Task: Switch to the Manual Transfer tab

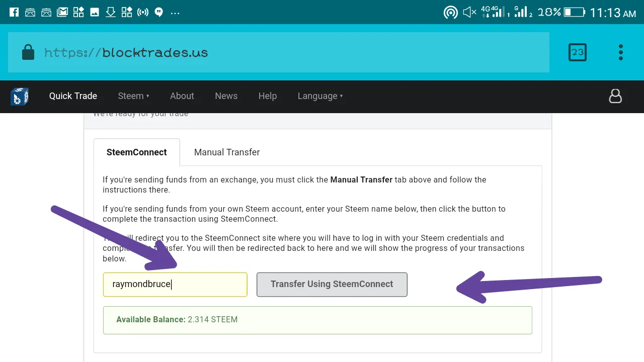Action: coord(227,152)
